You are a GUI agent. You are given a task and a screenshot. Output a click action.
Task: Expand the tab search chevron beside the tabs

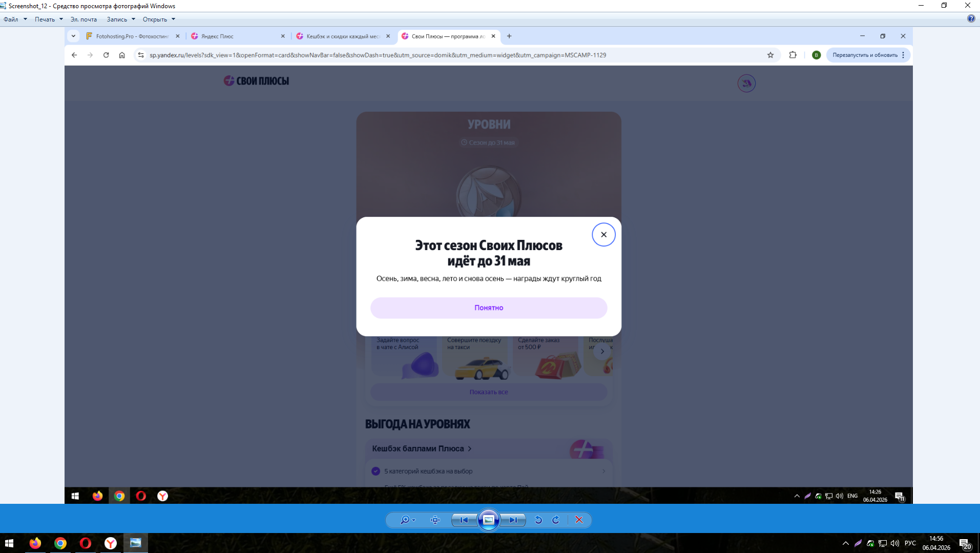[x=73, y=36]
